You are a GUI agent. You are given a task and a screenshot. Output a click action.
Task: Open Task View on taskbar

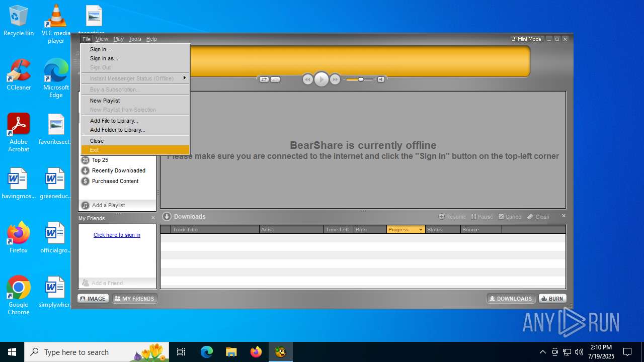pos(181,352)
